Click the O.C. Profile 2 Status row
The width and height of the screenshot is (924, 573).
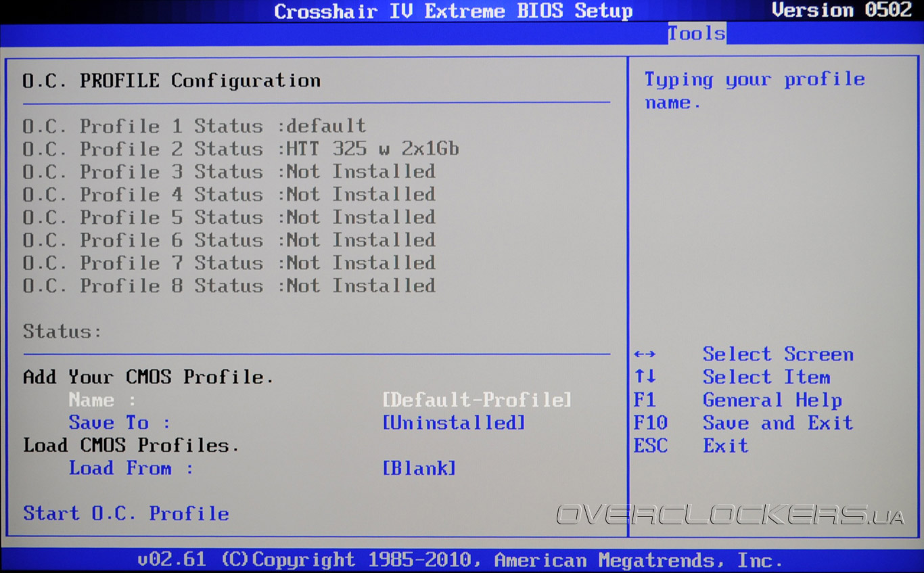241,149
